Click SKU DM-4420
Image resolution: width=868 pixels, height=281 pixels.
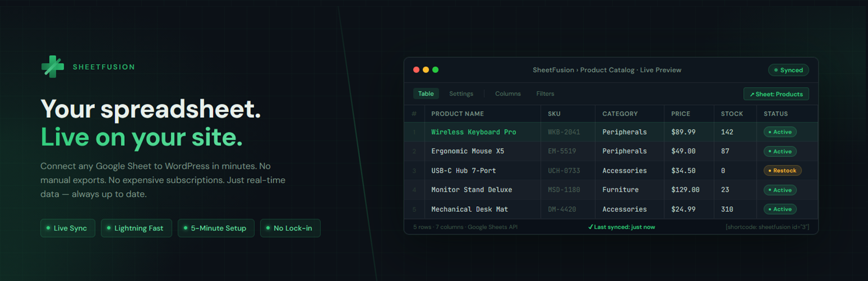tap(562, 209)
